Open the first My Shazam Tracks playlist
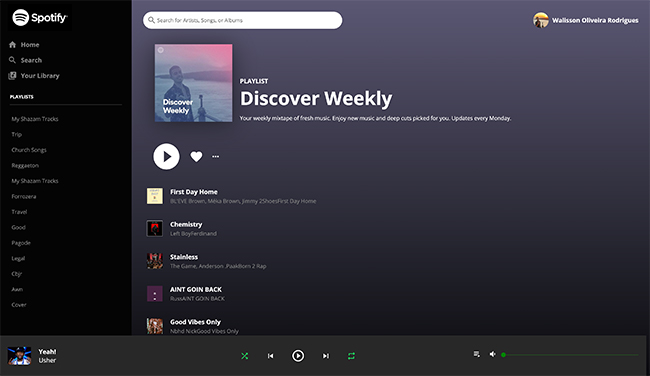This screenshot has width=650, height=376. point(35,119)
